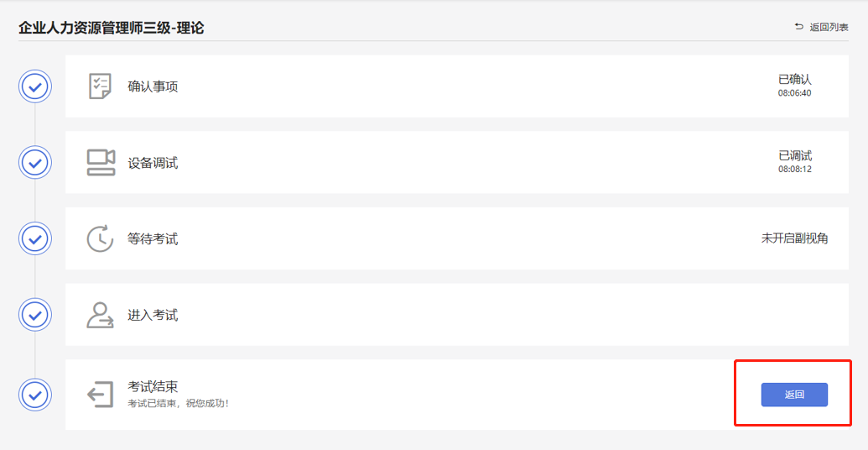
Task: Click the clock icon beside 等待考试
Action: click(101, 238)
